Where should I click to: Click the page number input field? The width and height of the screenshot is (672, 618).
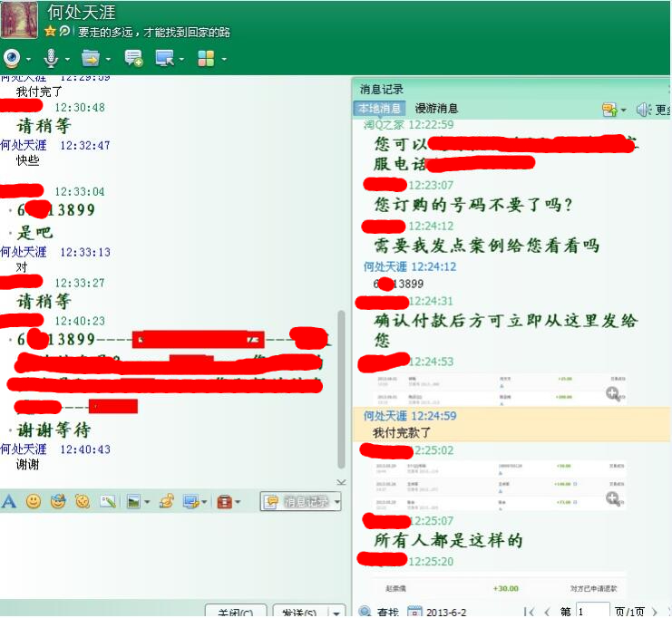tap(593, 612)
